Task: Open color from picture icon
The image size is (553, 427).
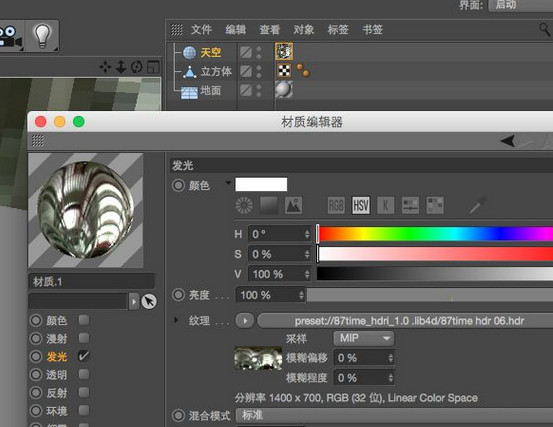Action: coord(293,205)
